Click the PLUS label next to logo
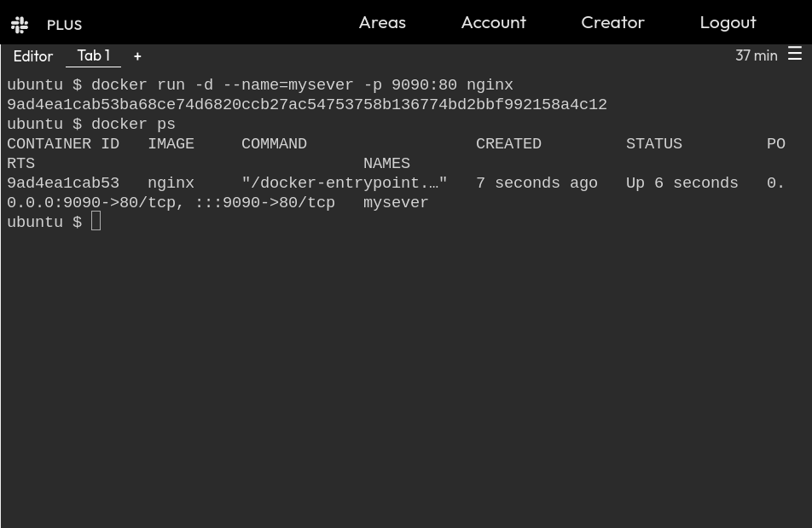 coord(64,25)
